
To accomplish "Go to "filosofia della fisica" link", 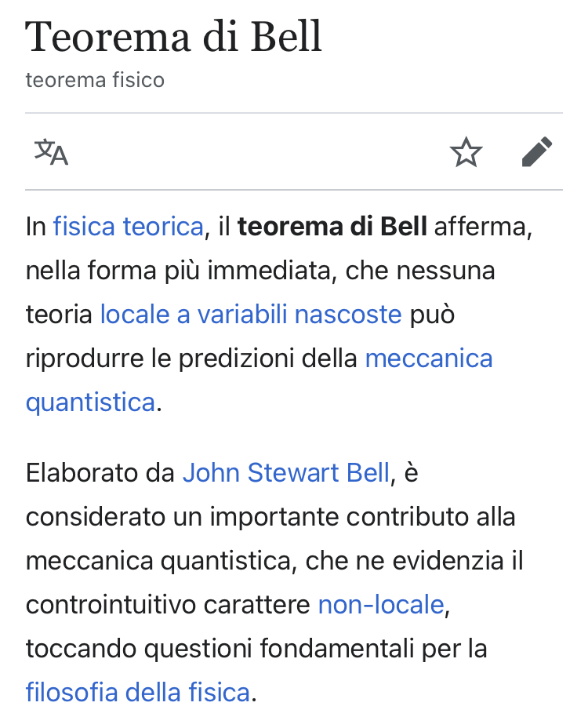I will coord(137,693).
